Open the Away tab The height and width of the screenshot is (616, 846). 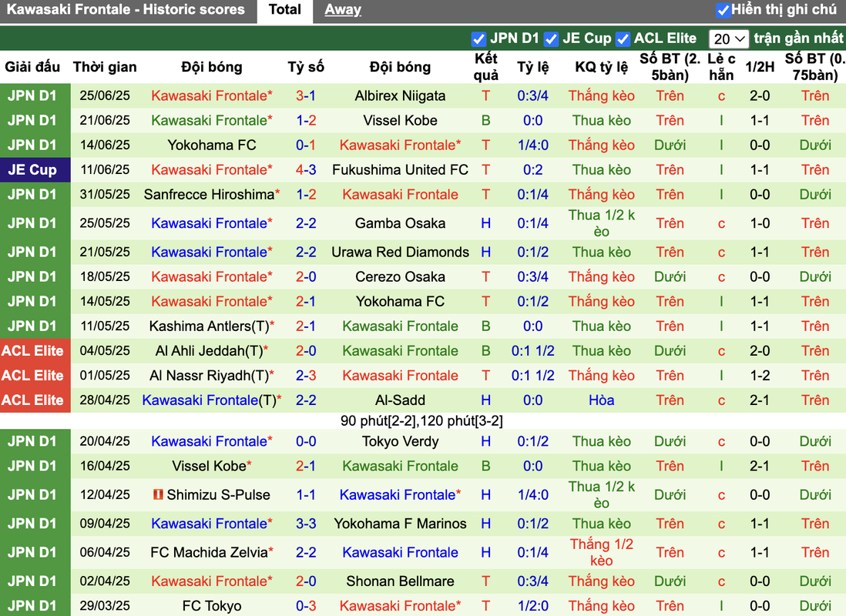tap(343, 10)
